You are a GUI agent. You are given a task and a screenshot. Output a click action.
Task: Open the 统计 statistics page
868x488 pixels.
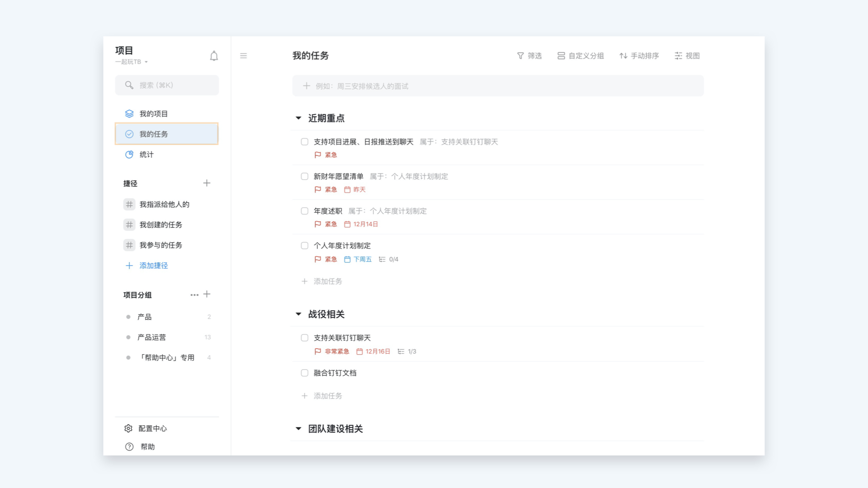[x=146, y=155]
